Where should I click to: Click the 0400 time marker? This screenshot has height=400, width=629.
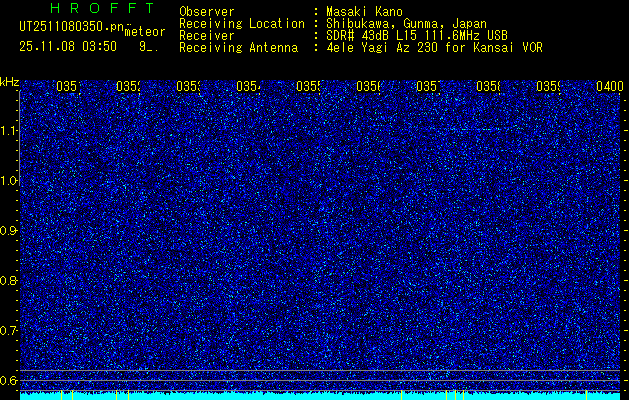pyautogui.click(x=610, y=86)
